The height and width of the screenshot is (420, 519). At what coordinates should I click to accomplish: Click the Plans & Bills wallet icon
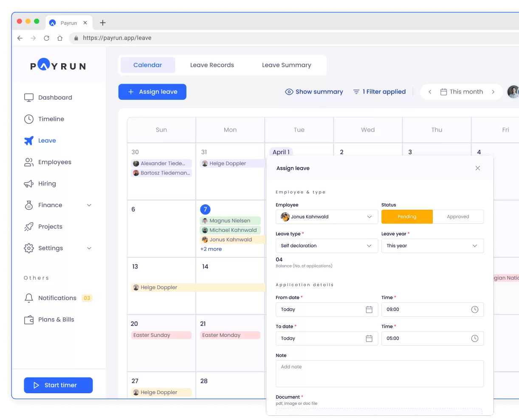pyautogui.click(x=29, y=320)
